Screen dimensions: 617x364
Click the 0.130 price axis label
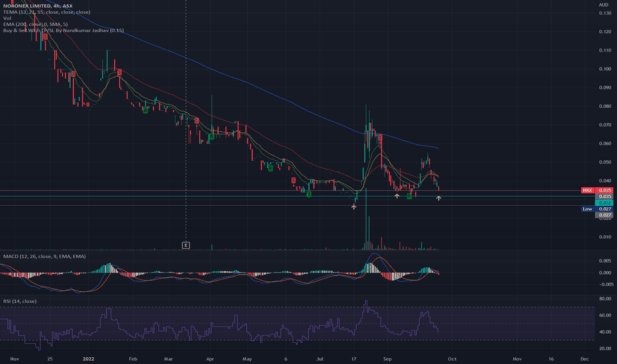pyautogui.click(x=605, y=13)
